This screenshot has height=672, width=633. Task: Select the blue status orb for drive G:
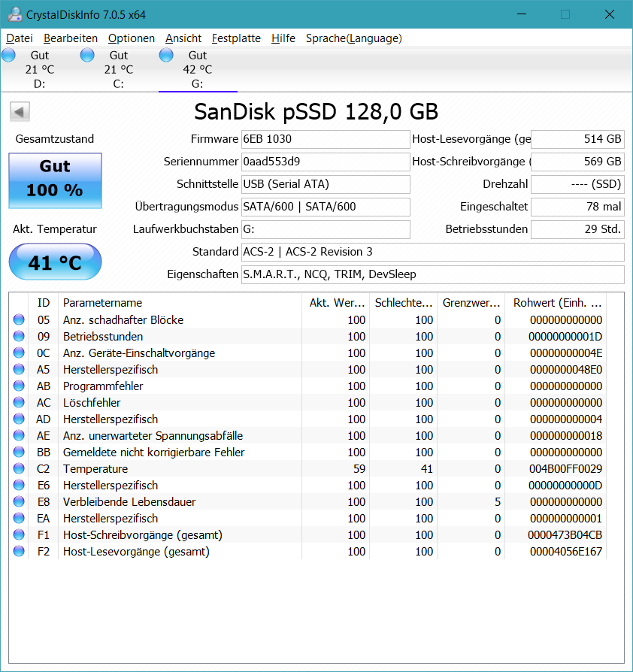(x=166, y=55)
